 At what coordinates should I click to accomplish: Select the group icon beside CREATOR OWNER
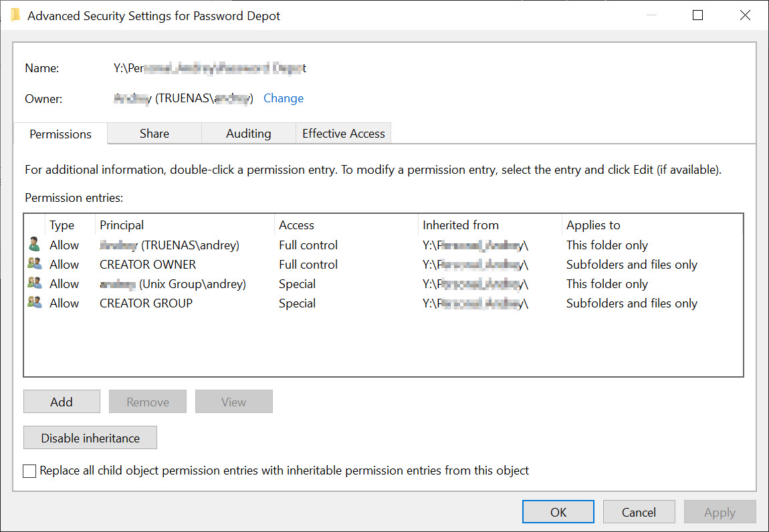pyautogui.click(x=34, y=264)
